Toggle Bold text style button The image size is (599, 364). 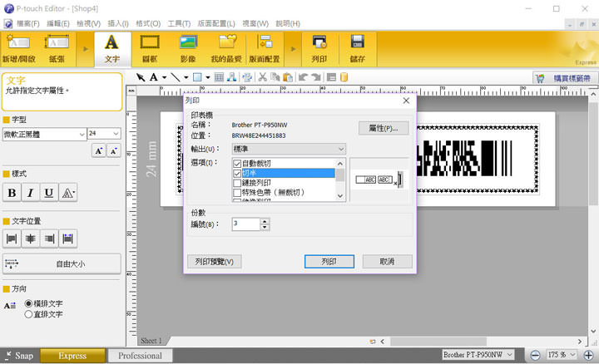coord(12,193)
